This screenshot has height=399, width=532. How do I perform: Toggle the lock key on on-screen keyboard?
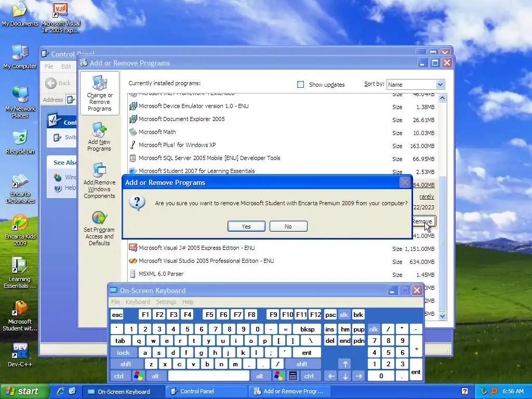pyautogui.click(x=124, y=353)
